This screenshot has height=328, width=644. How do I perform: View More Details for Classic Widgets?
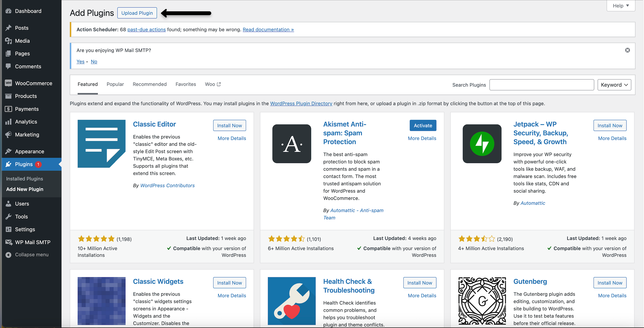[x=232, y=295]
